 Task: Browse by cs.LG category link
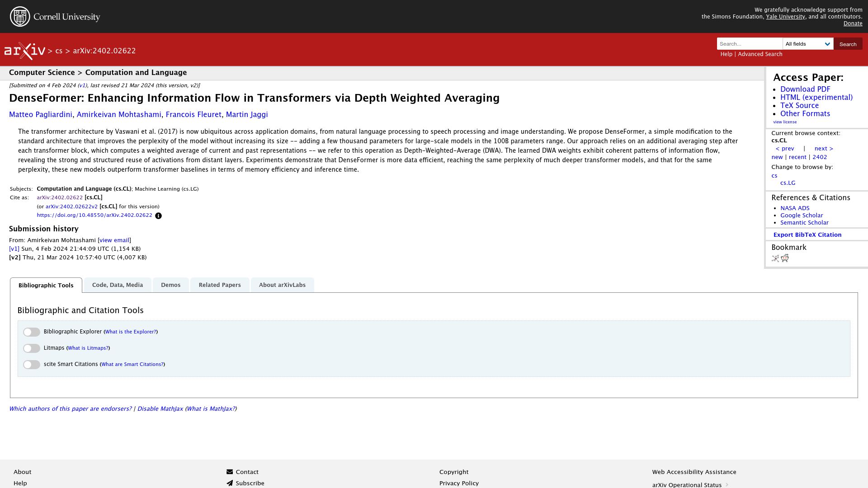coord(788,183)
